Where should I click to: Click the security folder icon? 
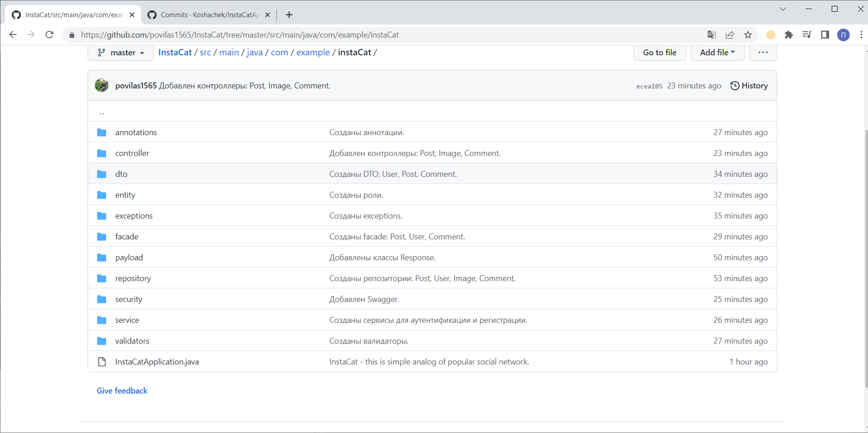[102, 299]
